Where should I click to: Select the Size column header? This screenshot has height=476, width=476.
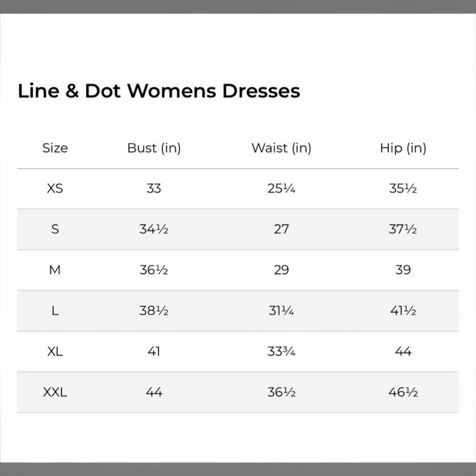(x=55, y=148)
